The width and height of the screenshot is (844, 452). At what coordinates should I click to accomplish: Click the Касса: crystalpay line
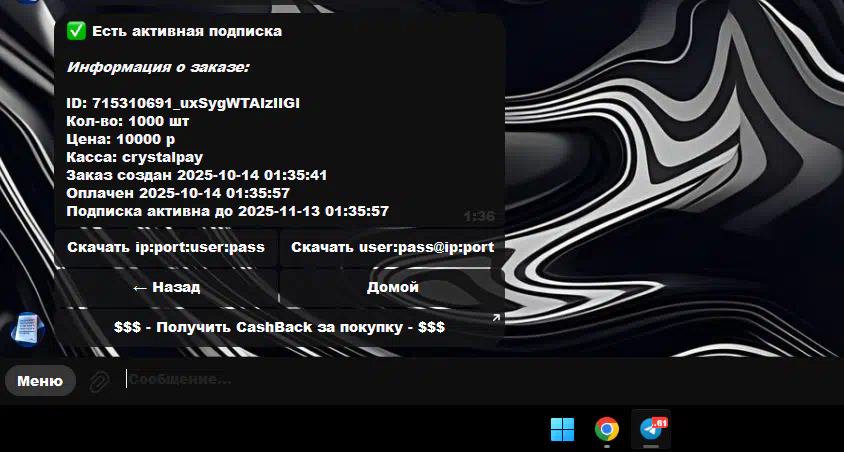(x=135, y=158)
